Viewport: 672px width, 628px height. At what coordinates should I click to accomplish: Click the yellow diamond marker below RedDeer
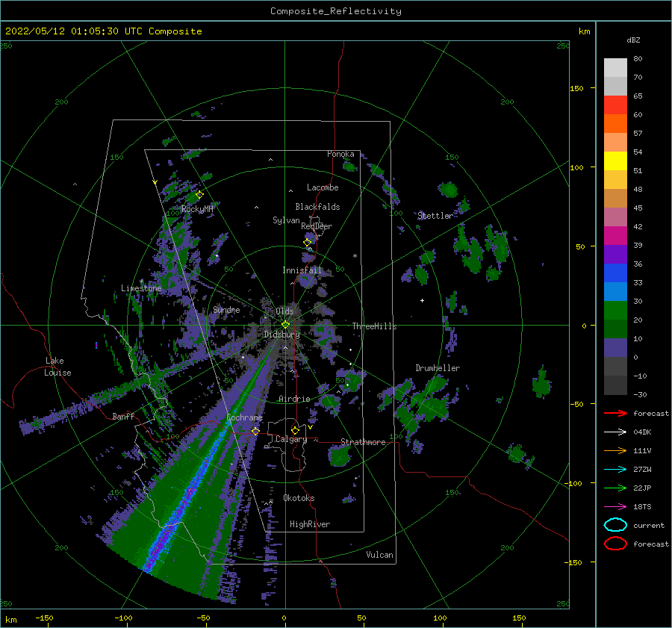pyautogui.click(x=308, y=243)
